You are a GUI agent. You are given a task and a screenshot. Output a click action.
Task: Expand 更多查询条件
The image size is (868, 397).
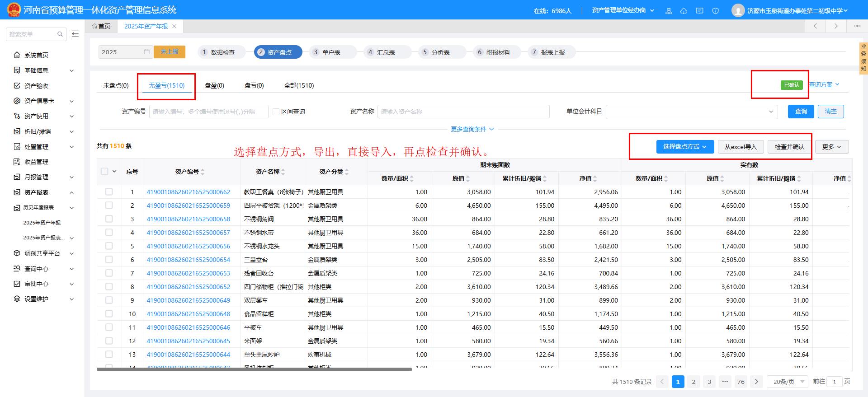coord(472,129)
